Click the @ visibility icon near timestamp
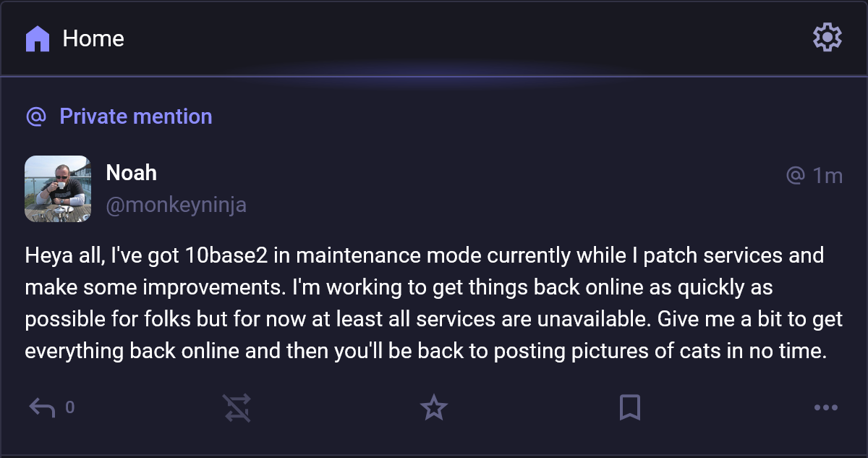The width and height of the screenshot is (868, 458). 796,175
